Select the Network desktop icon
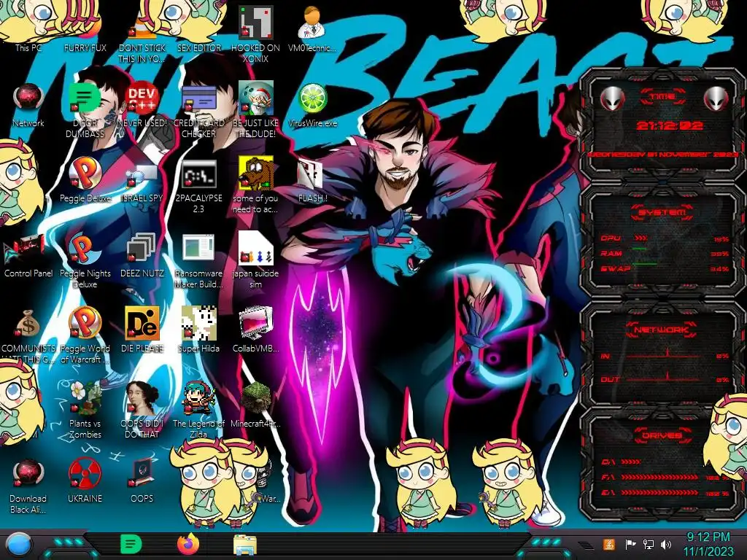Image resolution: width=747 pixels, height=560 pixels. pos(28,105)
